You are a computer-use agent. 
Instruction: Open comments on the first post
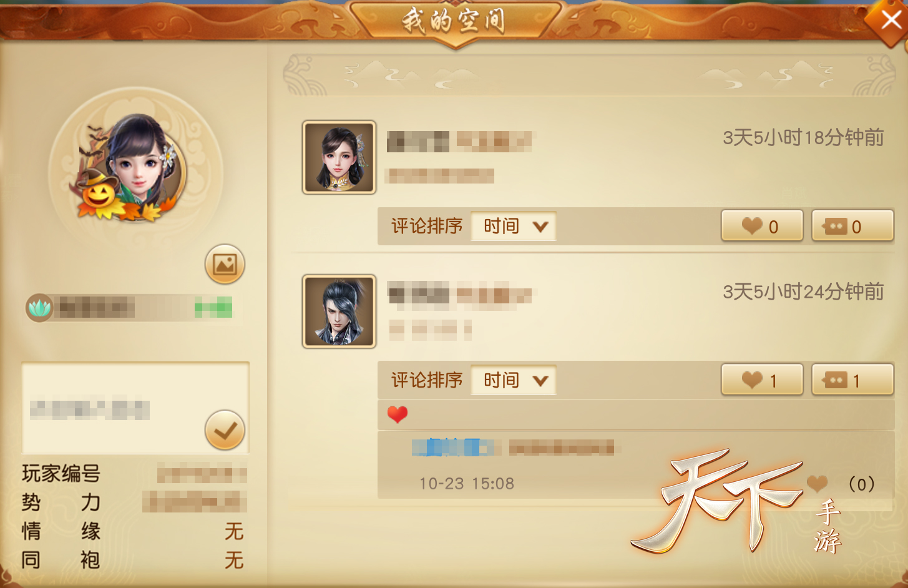tap(852, 226)
